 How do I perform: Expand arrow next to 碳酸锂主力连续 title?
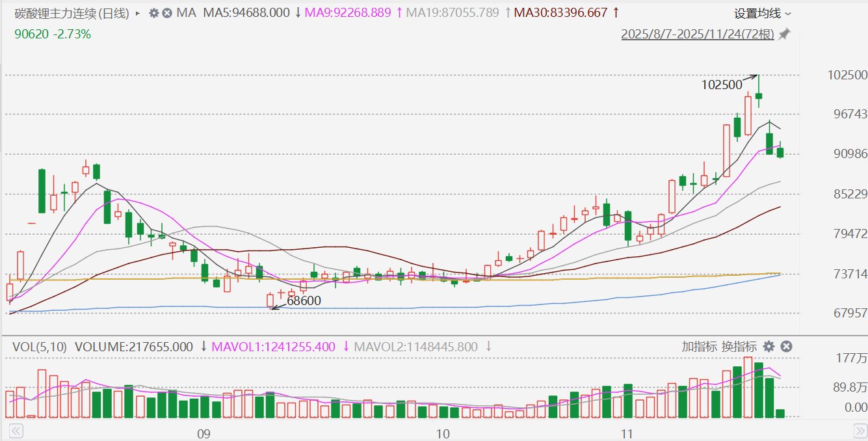tap(137, 13)
